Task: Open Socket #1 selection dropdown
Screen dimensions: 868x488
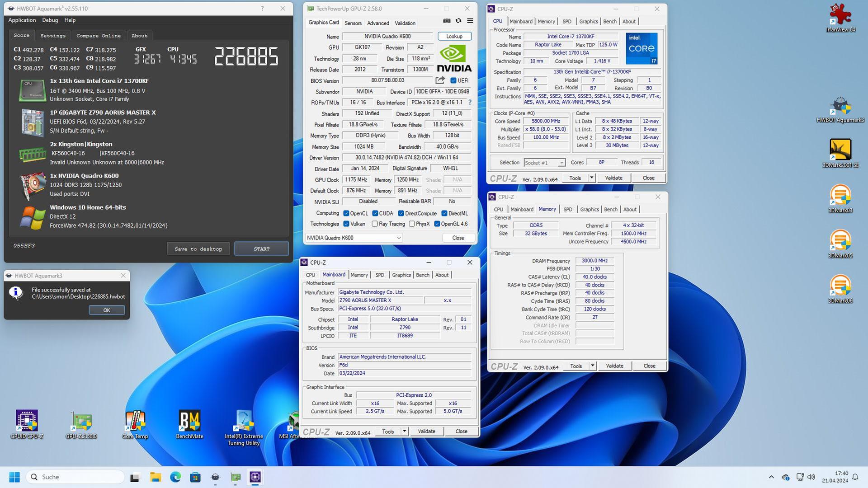Action: tap(544, 163)
